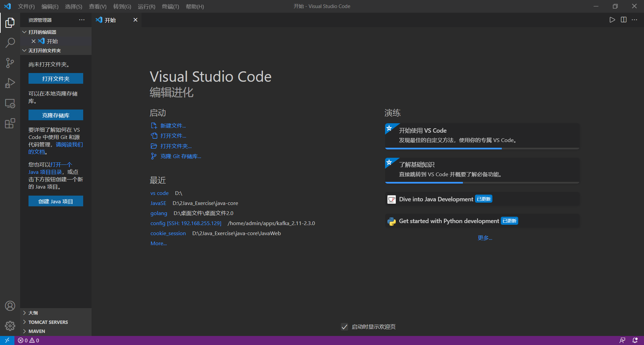Click the Run triangle icon in editor toolbar
Image resolution: width=644 pixels, height=345 pixels.
click(x=612, y=20)
